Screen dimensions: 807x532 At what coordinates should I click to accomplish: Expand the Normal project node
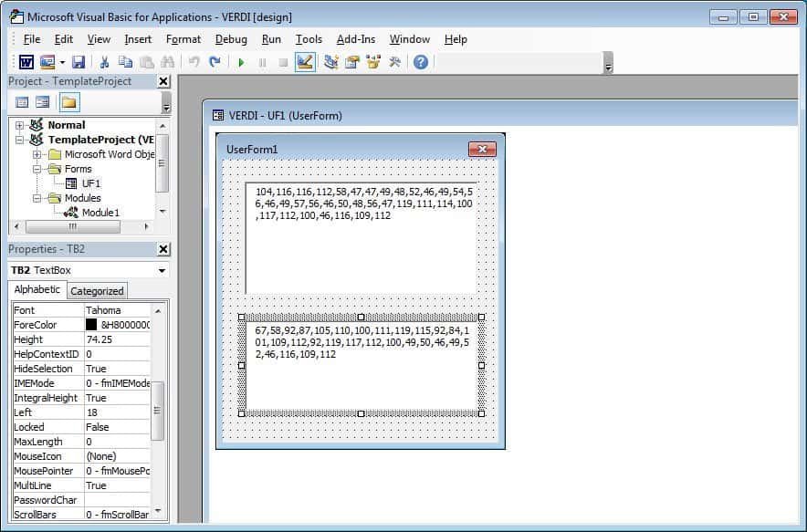pyautogui.click(x=19, y=125)
